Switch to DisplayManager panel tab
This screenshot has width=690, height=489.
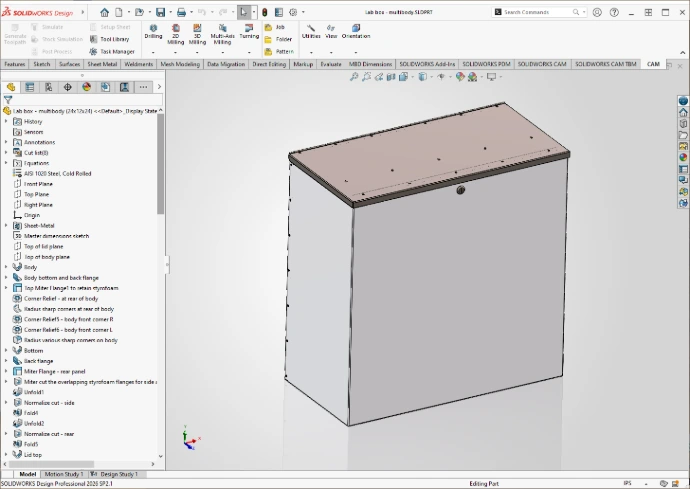[86, 87]
